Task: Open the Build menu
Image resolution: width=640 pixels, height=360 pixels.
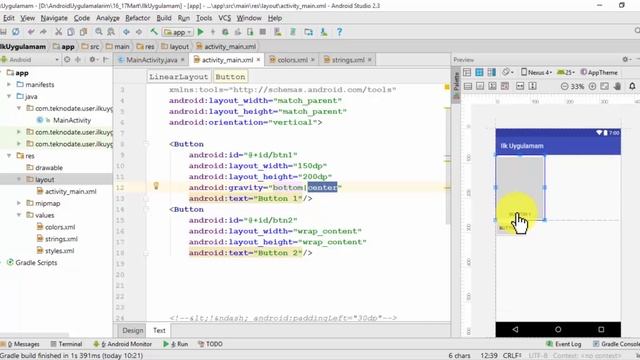Action: 164,18
